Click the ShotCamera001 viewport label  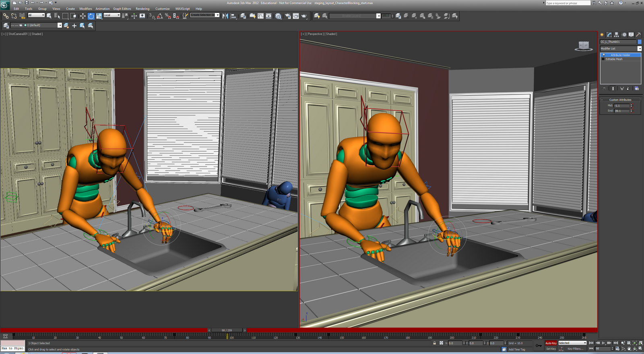(18, 34)
